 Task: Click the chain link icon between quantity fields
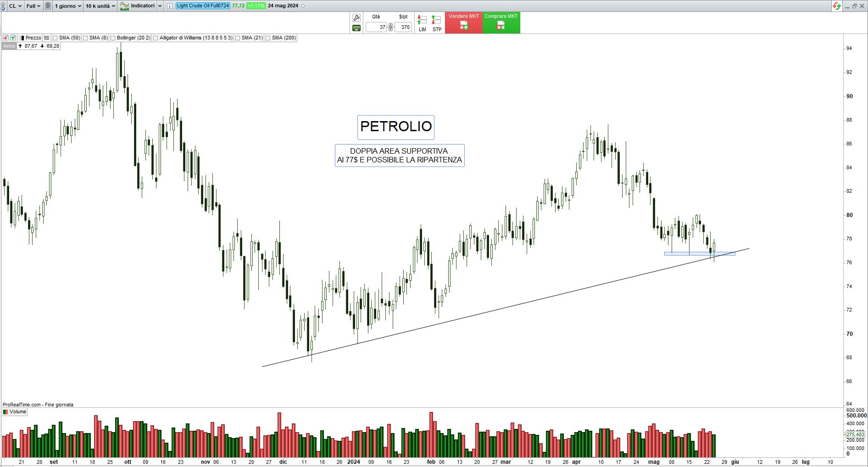tap(390, 27)
